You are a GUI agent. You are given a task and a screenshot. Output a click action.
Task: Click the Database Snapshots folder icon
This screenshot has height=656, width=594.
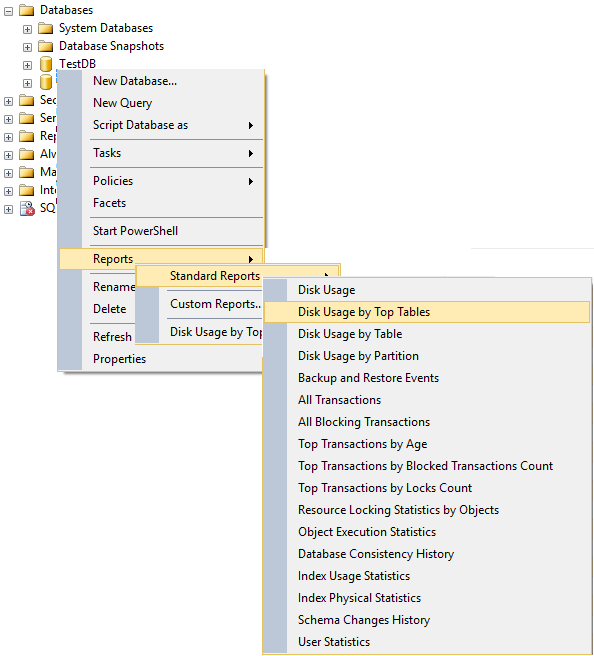coord(46,46)
